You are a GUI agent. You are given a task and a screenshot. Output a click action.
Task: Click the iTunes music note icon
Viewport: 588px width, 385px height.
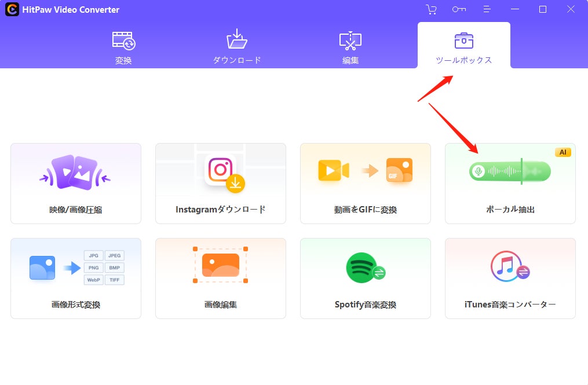point(510,266)
